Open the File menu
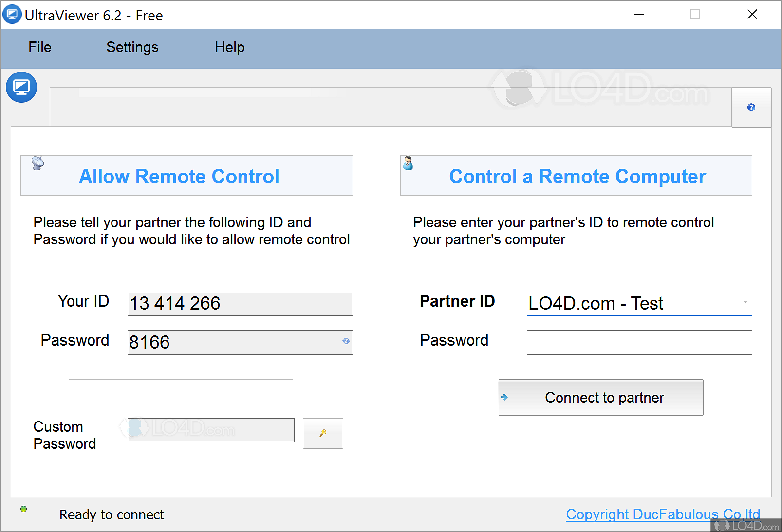Viewport: 782px width, 532px height. [x=40, y=47]
